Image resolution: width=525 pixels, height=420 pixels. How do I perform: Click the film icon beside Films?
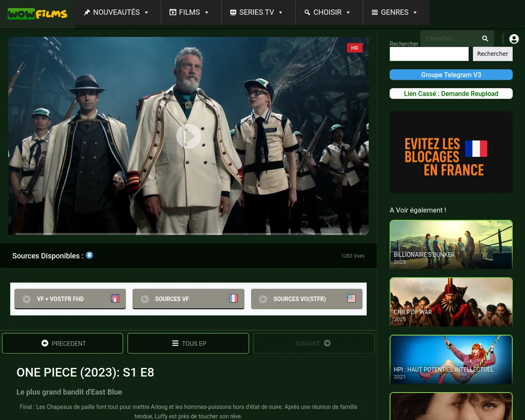173,12
